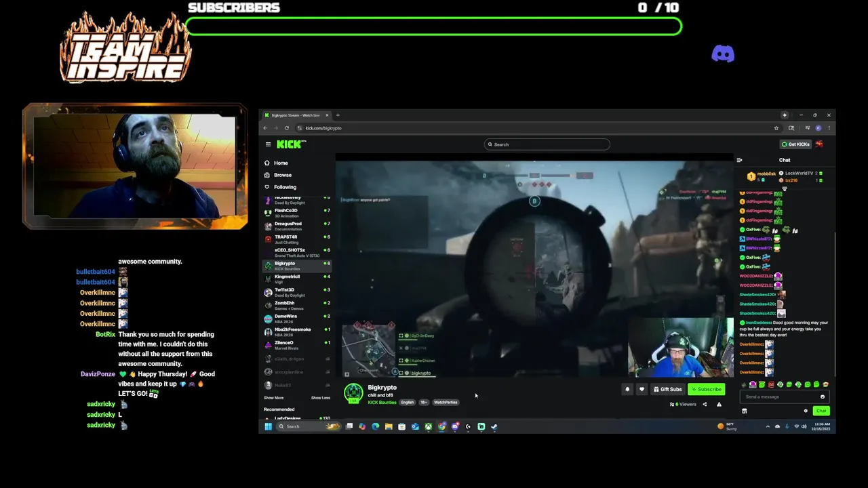This screenshot has width=868, height=488.
Task: Open Steam from taskbar
Action: pos(494,426)
